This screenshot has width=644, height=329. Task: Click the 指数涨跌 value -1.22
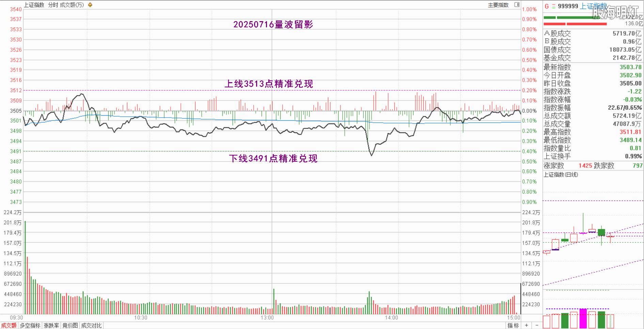point(634,92)
